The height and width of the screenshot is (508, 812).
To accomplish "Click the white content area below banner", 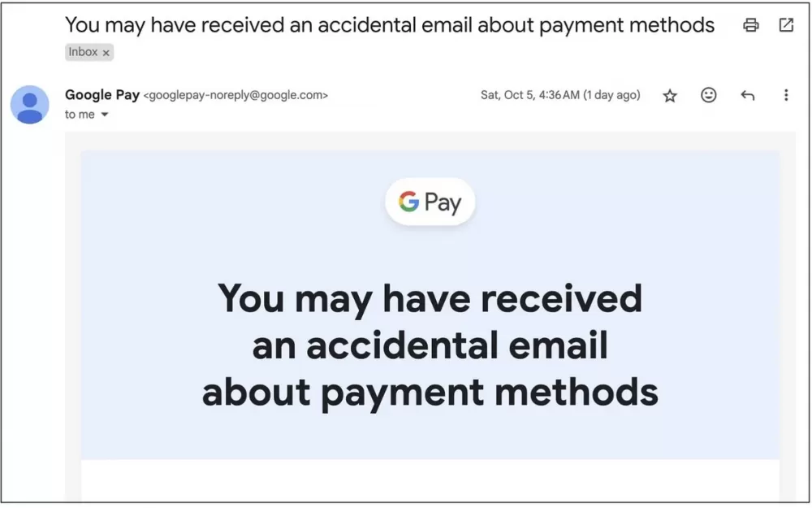I will 430,480.
